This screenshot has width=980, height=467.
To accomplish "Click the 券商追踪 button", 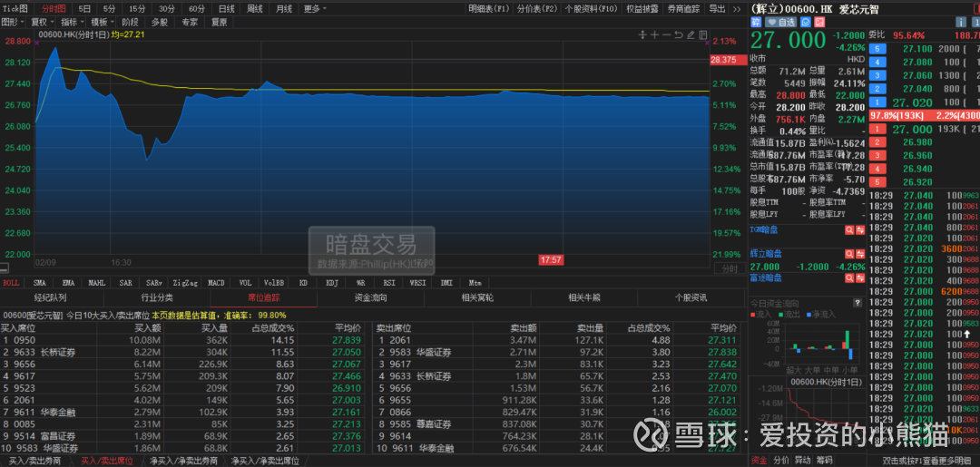I will (x=684, y=9).
